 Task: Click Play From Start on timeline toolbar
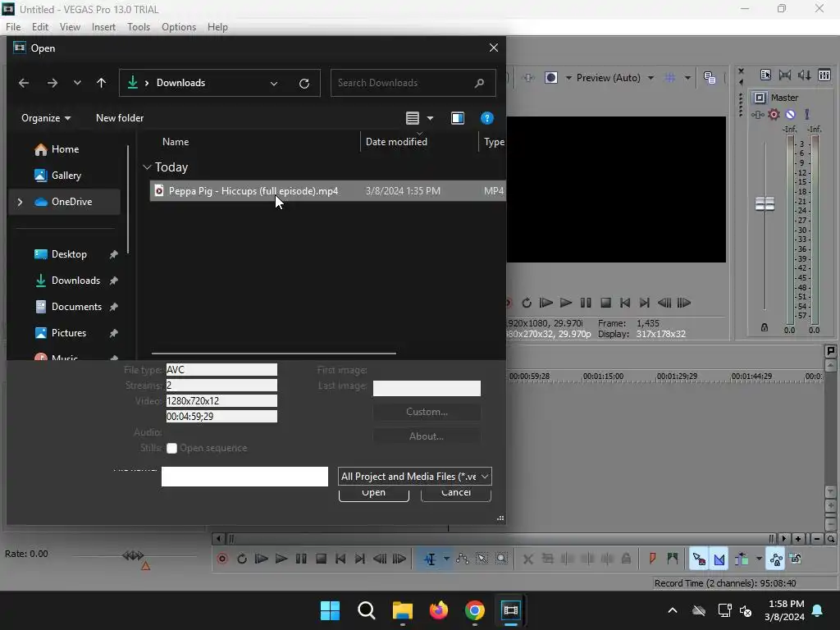pyautogui.click(x=262, y=559)
